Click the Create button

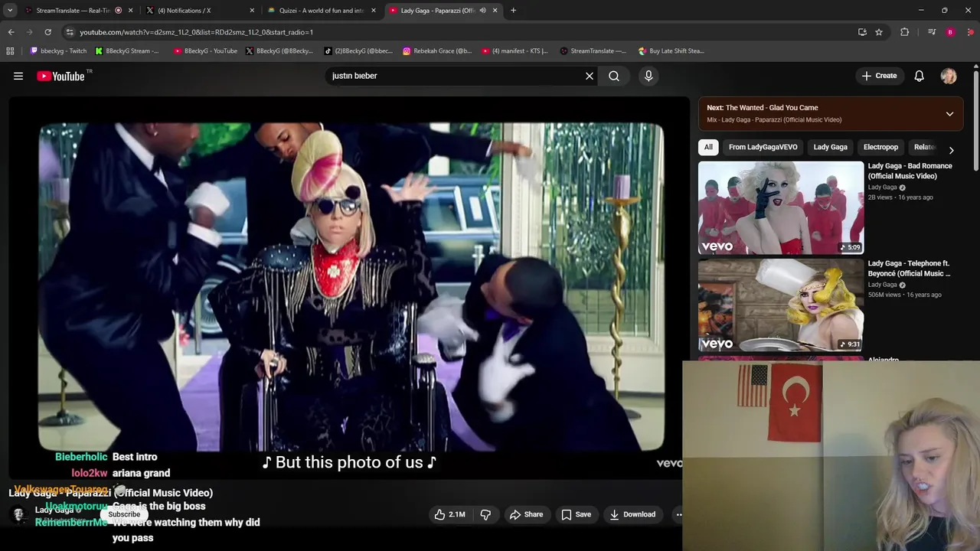tap(879, 76)
